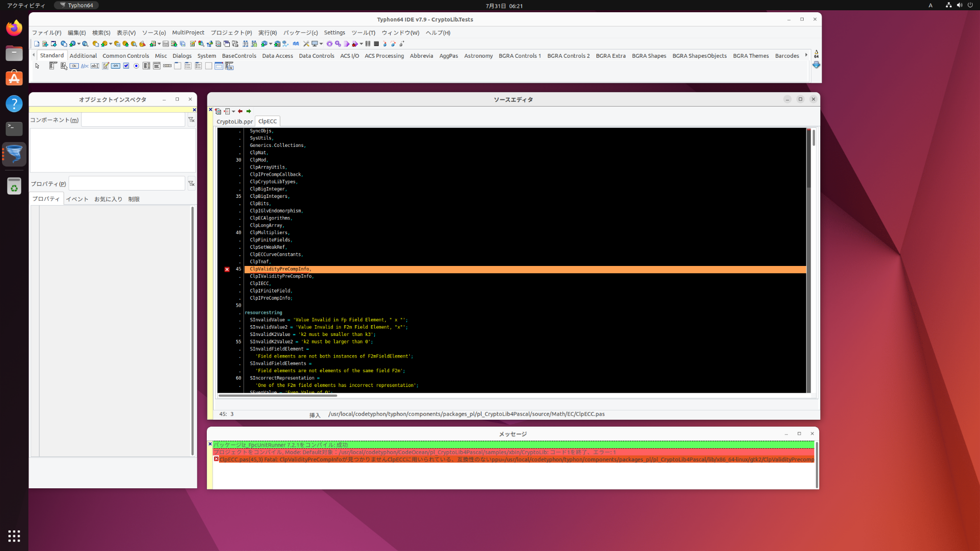The image size is (980, 551).
Task: Open Ubuntu Software from the dock
Action: point(14,78)
